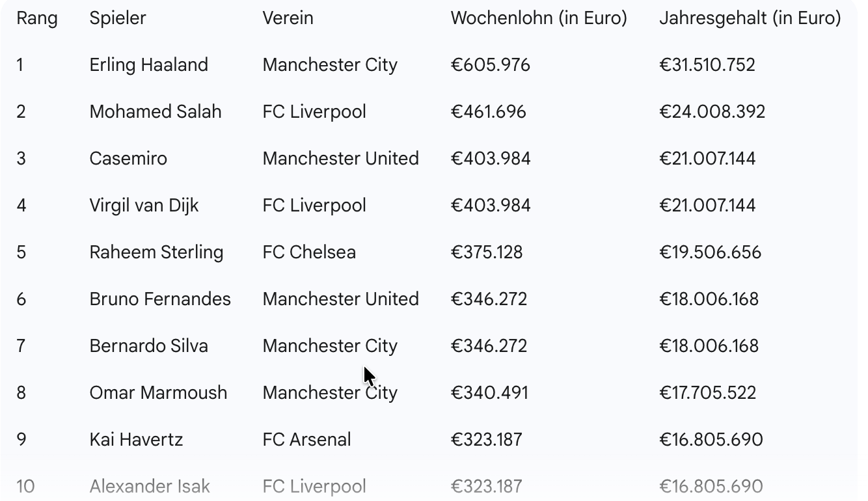Viewport: 868px width, 501px height.
Task: Select the Mohamed Salah name cell
Action: [156, 112]
